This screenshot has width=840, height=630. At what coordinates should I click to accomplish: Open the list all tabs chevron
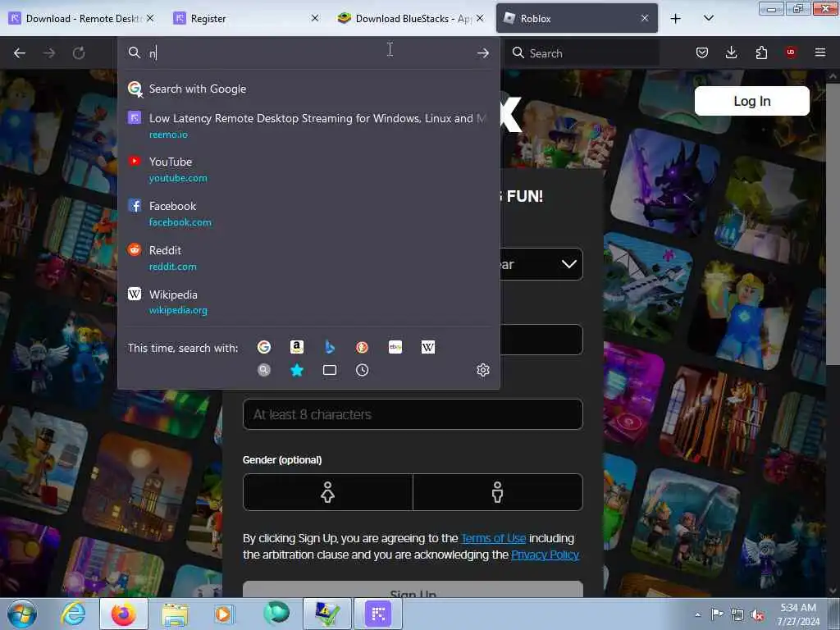click(708, 18)
